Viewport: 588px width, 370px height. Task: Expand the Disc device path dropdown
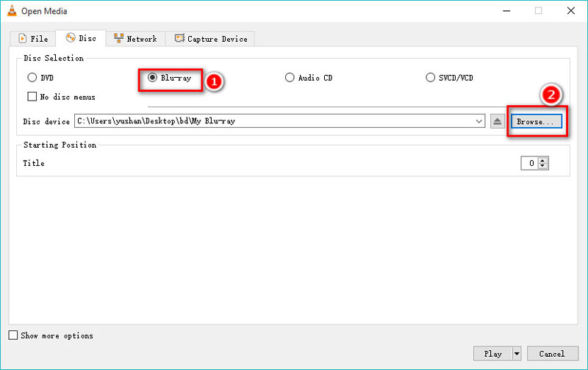(479, 121)
